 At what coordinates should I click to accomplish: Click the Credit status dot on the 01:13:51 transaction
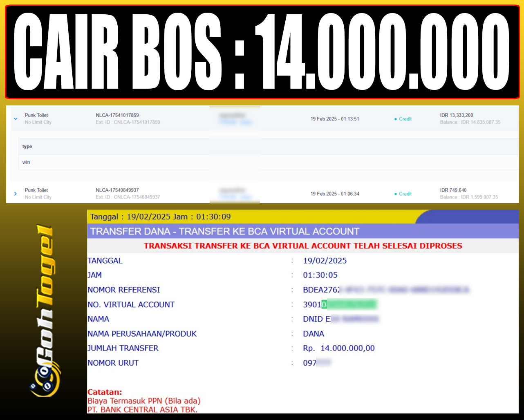point(396,119)
